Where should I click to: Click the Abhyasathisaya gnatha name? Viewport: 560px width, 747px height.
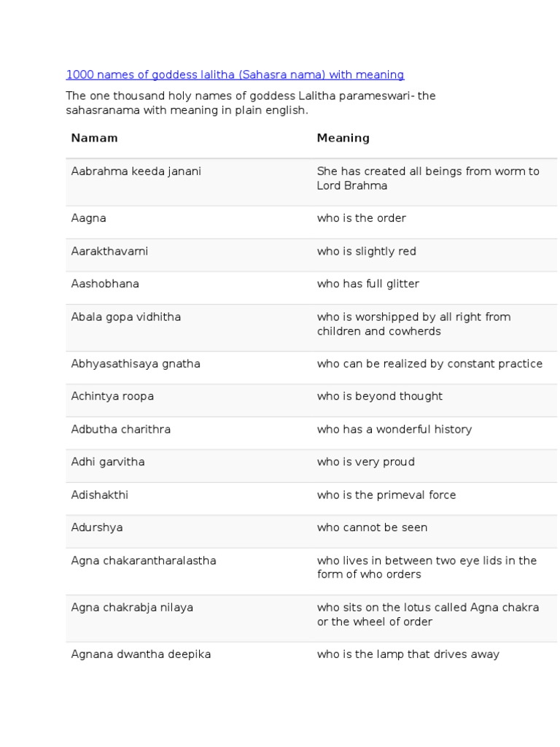tap(136, 364)
